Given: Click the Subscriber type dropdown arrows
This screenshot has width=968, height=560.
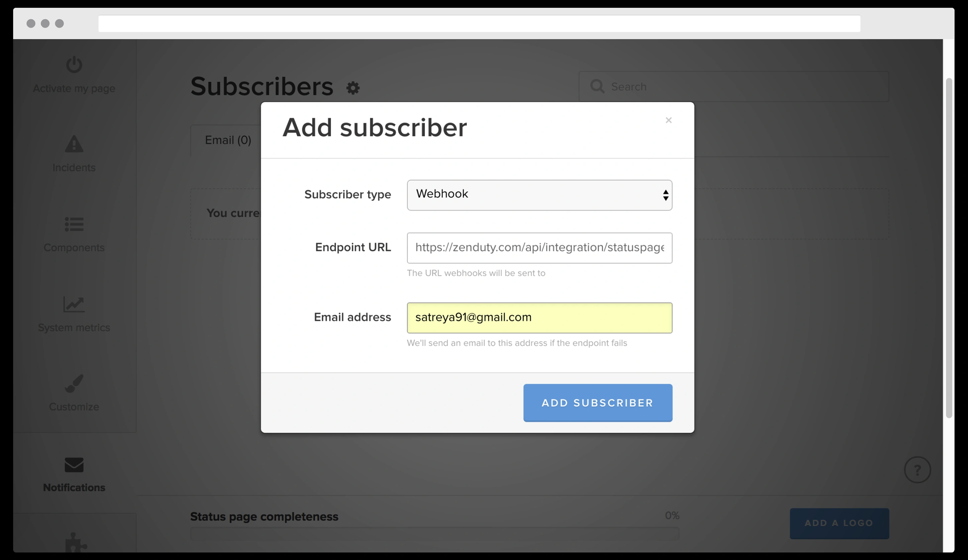Looking at the screenshot, I should click(x=665, y=195).
